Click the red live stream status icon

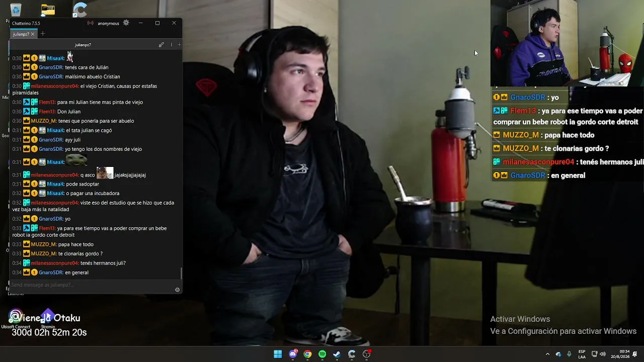(91, 23)
